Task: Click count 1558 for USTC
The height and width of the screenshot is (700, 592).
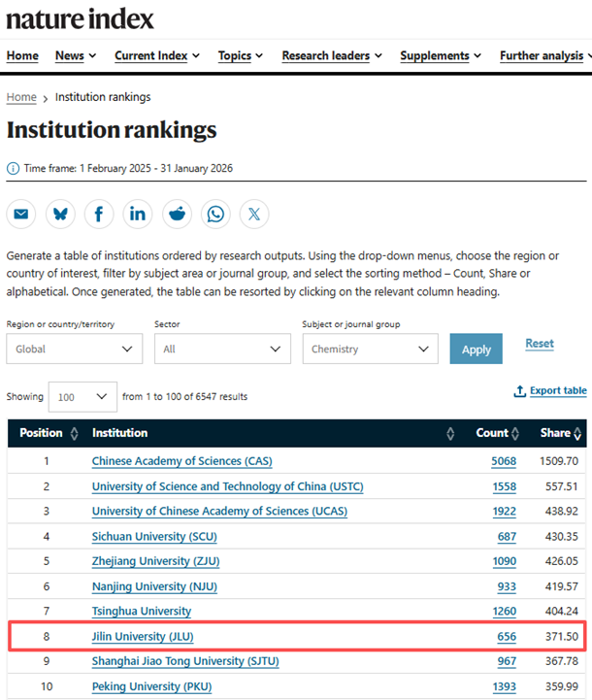Action: [505, 486]
